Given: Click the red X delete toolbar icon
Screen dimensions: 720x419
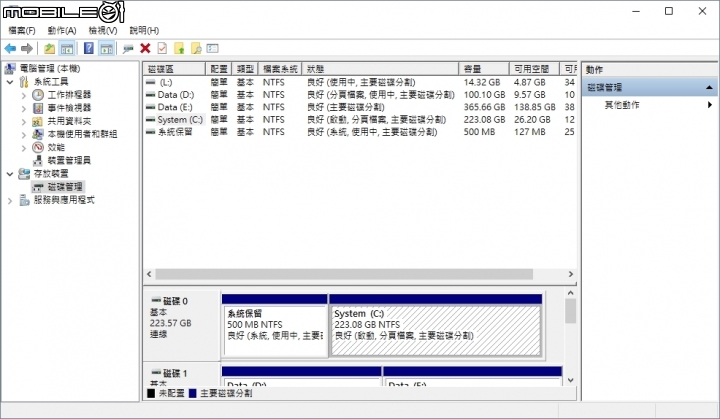Looking at the screenshot, I should 145,48.
